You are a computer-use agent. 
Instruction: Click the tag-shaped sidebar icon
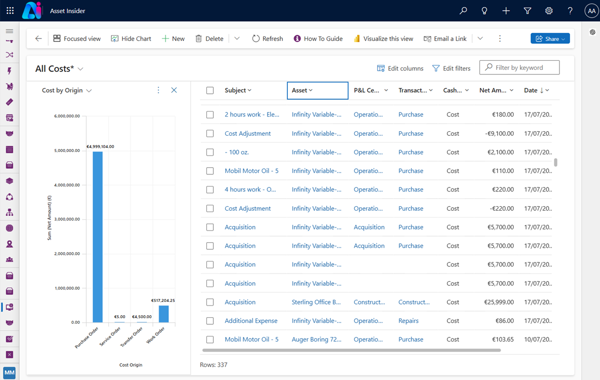tap(10, 102)
